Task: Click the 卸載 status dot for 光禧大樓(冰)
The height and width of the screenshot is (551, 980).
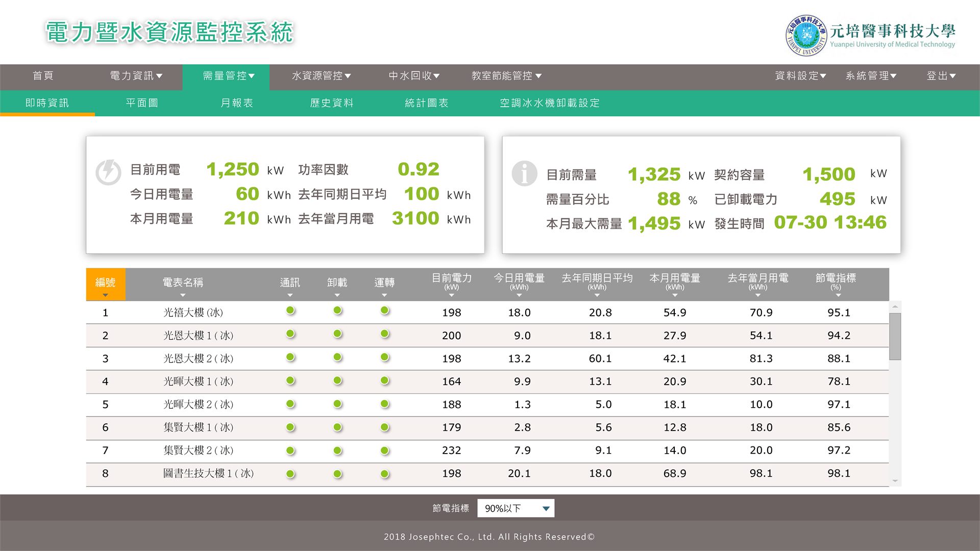Action: pyautogui.click(x=337, y=310)
